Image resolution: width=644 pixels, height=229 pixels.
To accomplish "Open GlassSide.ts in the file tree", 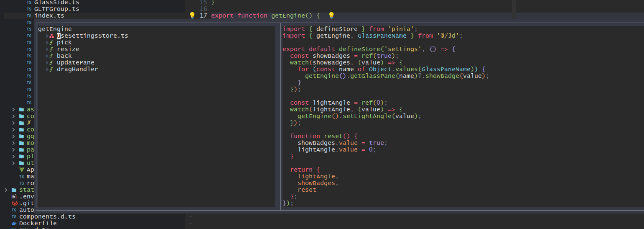I will tap(56, 2).
